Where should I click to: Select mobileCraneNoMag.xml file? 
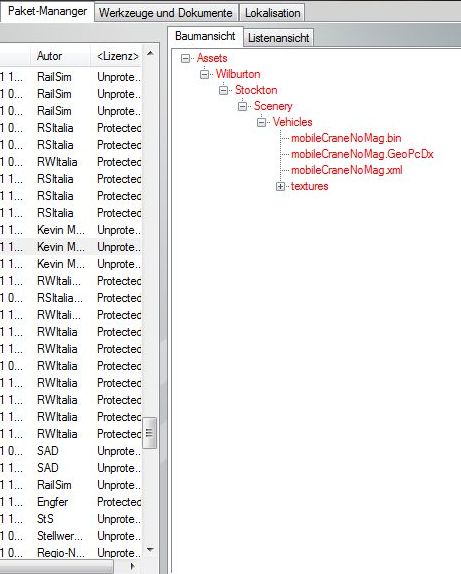click(346, 170)
